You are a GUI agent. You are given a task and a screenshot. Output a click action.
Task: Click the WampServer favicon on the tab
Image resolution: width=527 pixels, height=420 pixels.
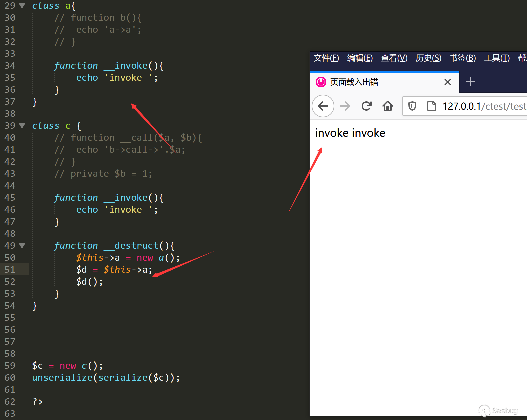321,82
